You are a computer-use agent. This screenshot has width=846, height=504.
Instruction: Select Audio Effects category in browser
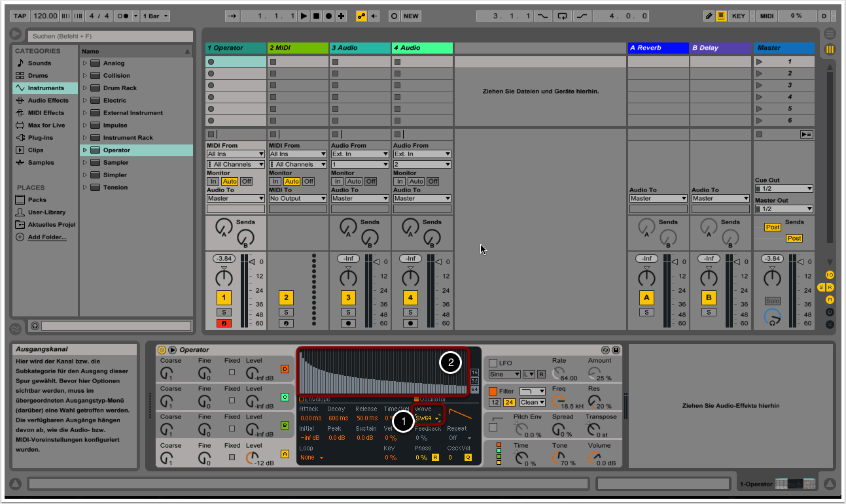(48, 101)
